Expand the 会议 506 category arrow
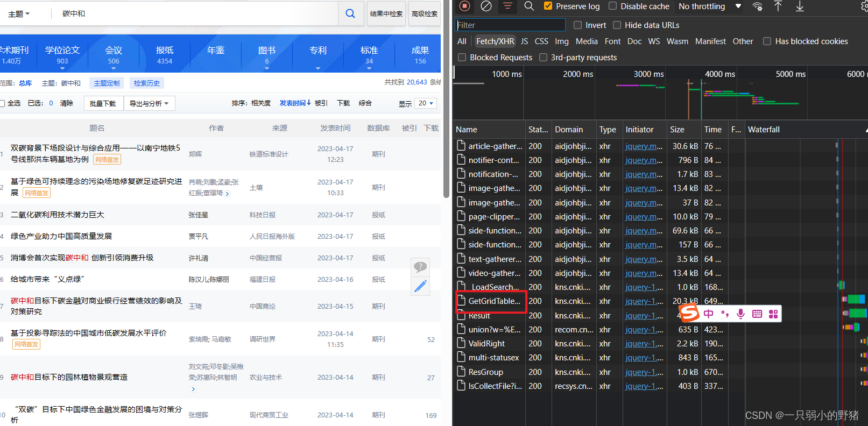The width and height of the screenshot is (868, 426). coord(114,68)
